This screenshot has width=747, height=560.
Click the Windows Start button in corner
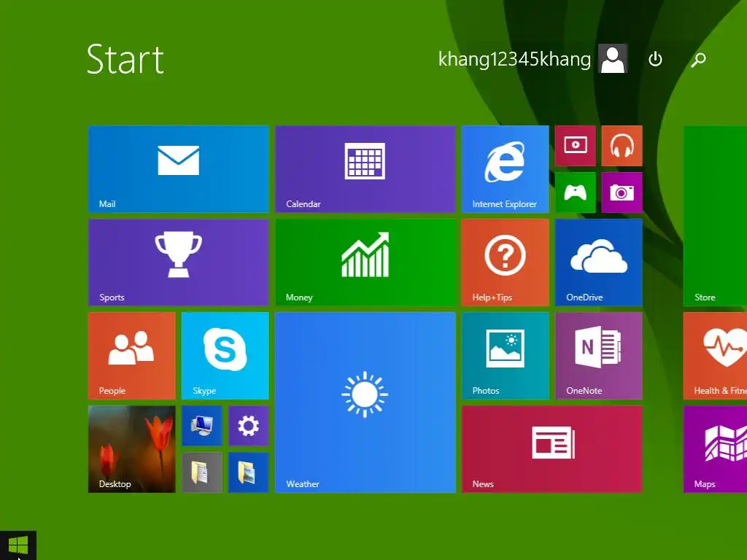point(18,545)
